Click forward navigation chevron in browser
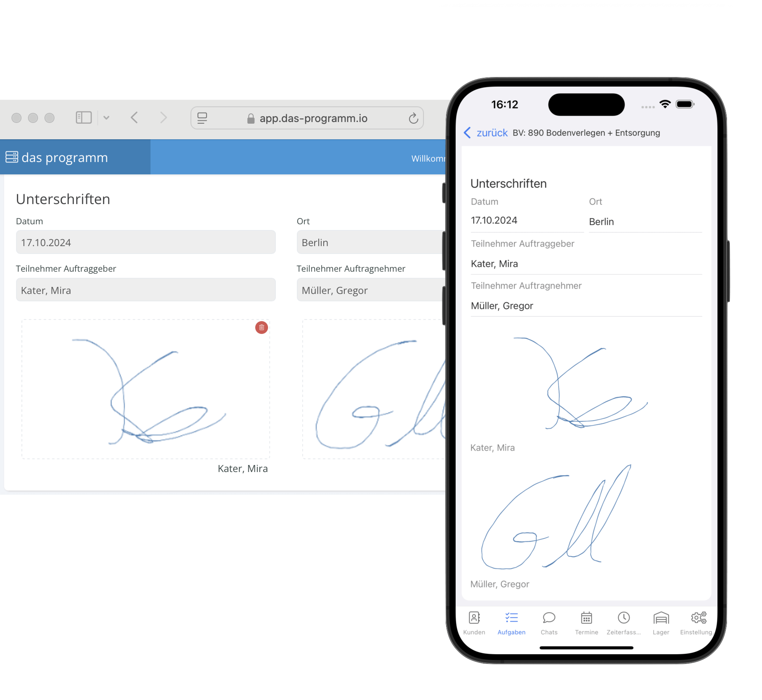 [x=164, y=119]
